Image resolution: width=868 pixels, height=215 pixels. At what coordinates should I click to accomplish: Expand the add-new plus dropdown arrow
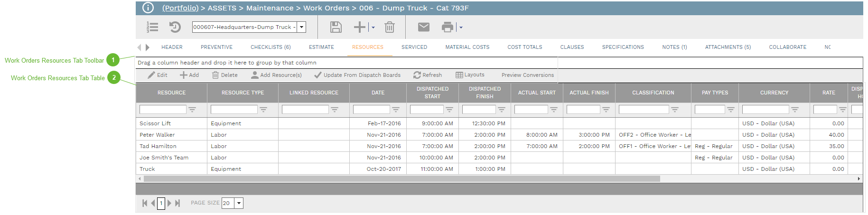pos(373,28)
